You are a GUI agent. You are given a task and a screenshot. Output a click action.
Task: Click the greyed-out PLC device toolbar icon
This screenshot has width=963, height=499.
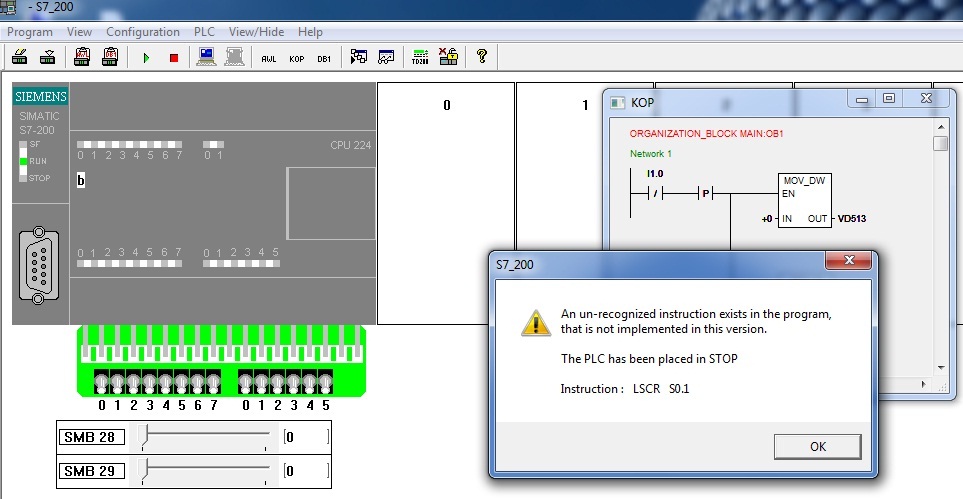tap(234, 57)
